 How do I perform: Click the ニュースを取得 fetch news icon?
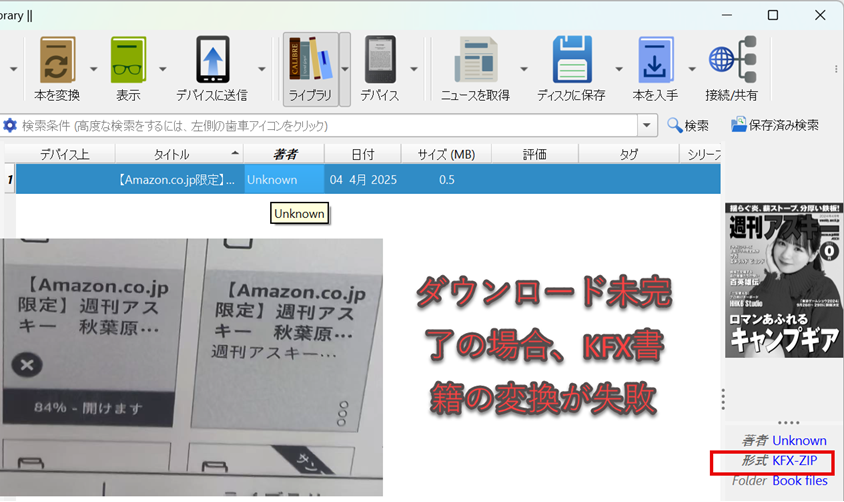(x=475, y=60)
